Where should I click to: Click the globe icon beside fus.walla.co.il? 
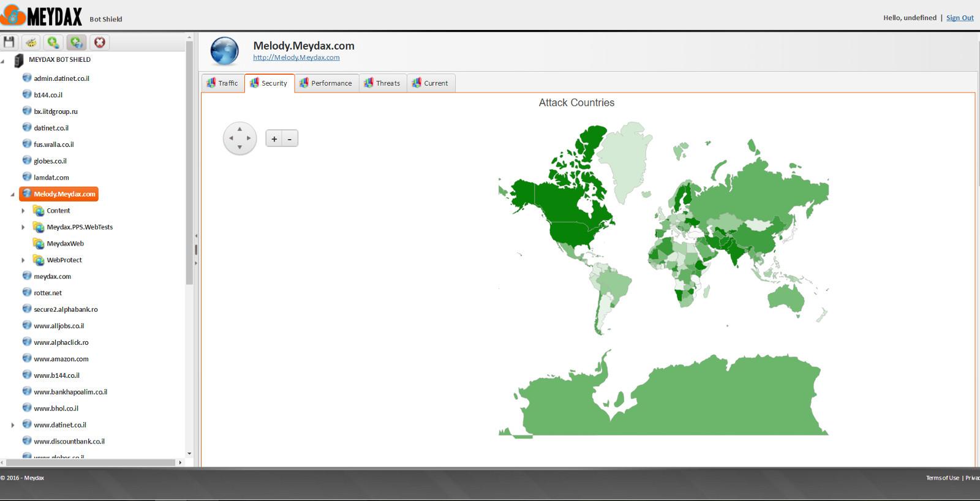tap(27, 144)
